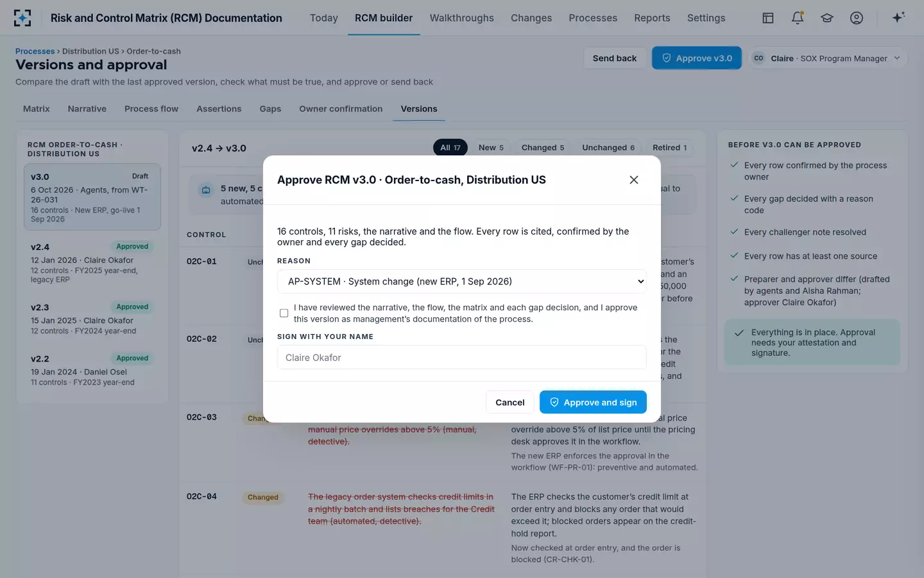The height and width of the screenshot is (578, 924).
Task: Follow the Processes breadcrumb link
Action: pos(35,51)
